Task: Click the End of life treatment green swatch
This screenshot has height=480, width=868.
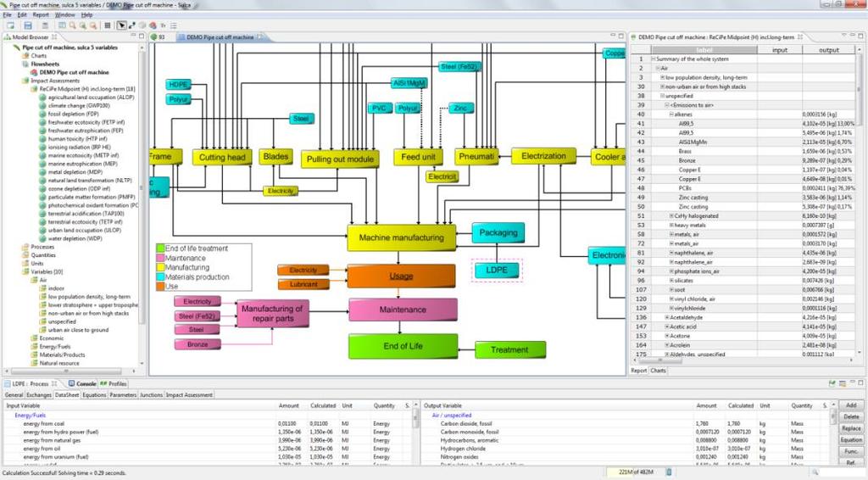Action: pos(160,248)
